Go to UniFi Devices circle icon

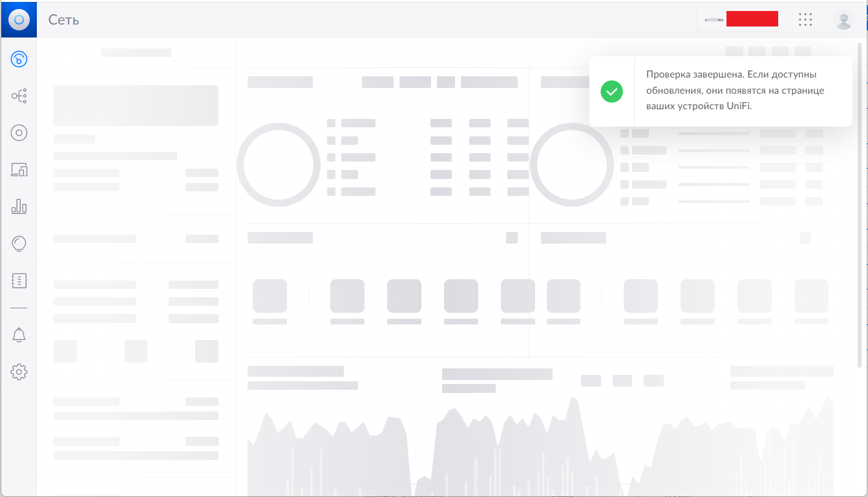pos(19,133)
